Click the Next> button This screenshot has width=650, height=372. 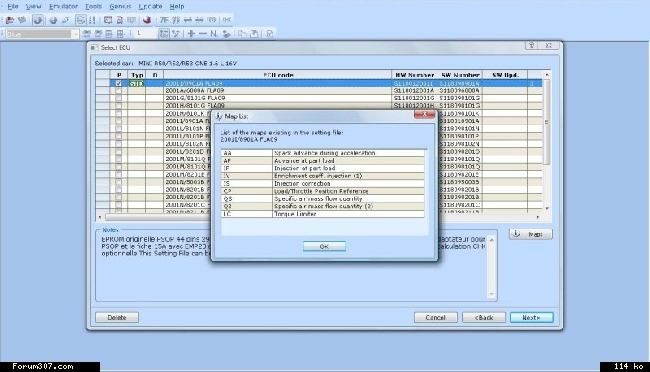(x=531, y=317)
